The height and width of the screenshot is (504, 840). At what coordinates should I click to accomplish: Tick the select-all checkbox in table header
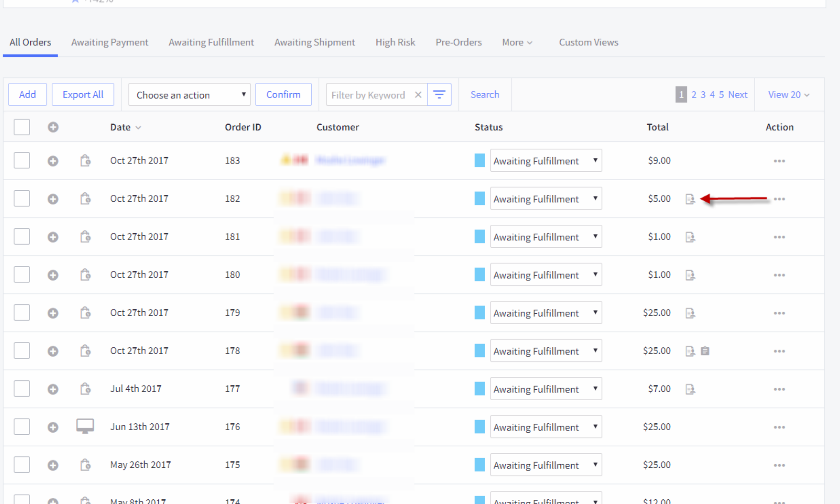(x=22, y=127)
